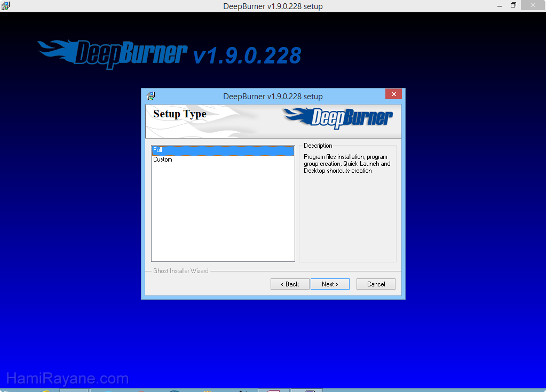Click the DeepBurner logo in dialog header
Viewport: 546px width, 392px height.
pyautogui.click(x=338, y=118)
